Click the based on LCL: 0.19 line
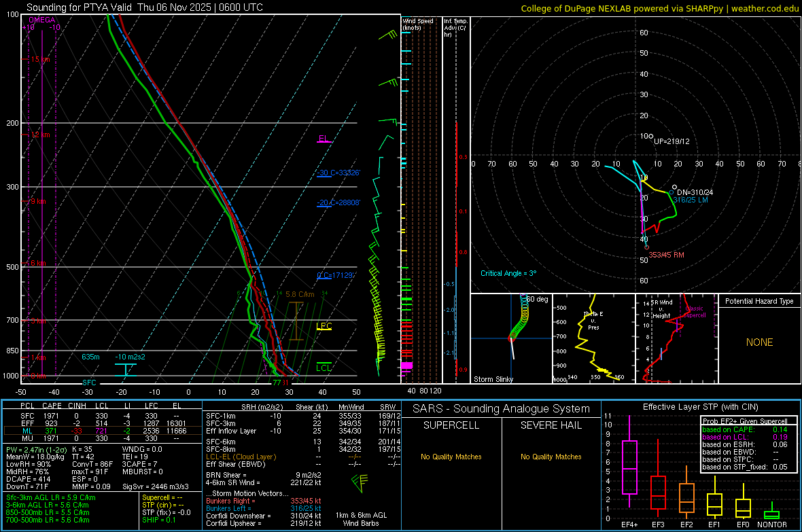Image resolution: width=802 pixels, height=532 pixels. click(745, 437)
